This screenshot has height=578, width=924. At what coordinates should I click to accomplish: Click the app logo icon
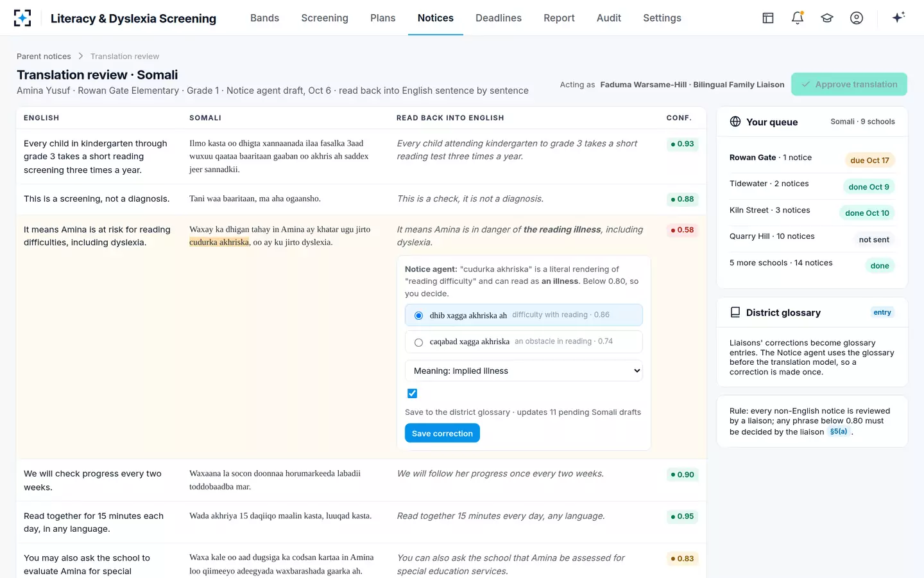pos(22,18)
